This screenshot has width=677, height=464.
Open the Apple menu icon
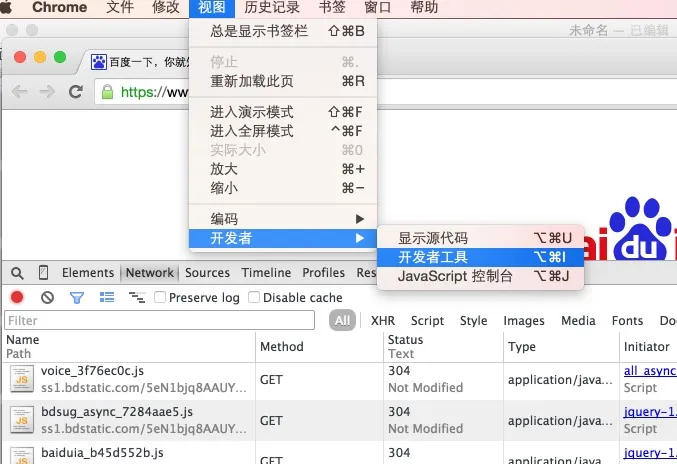(x=6, y=7)
